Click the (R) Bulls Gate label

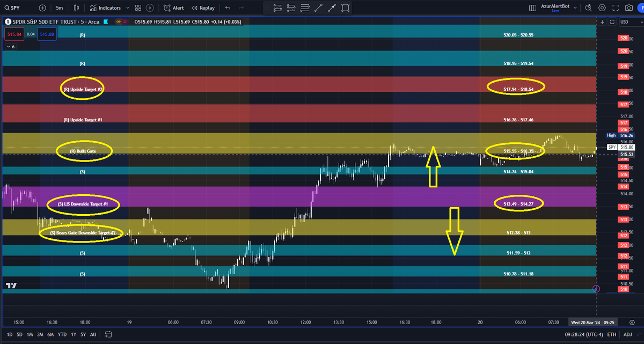(83, 151)
